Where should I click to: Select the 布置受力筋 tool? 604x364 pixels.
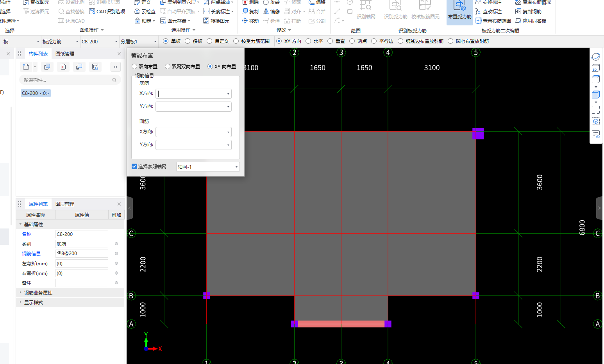click(x=459, y=11)
